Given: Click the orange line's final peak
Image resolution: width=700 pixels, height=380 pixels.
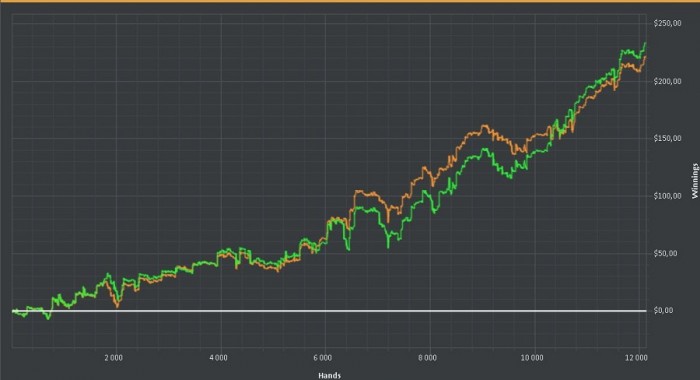Looking at the screenshot, I should pos(645,57).
